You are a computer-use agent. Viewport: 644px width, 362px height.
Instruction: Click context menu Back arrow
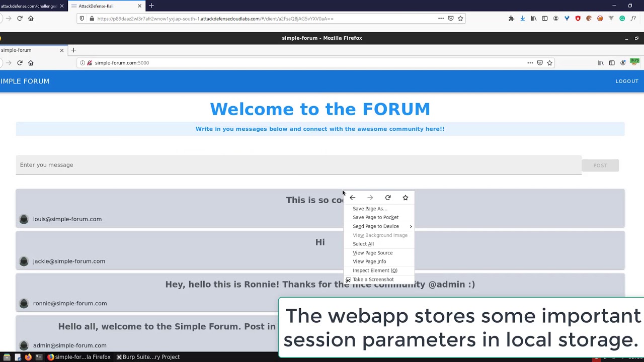352,198
